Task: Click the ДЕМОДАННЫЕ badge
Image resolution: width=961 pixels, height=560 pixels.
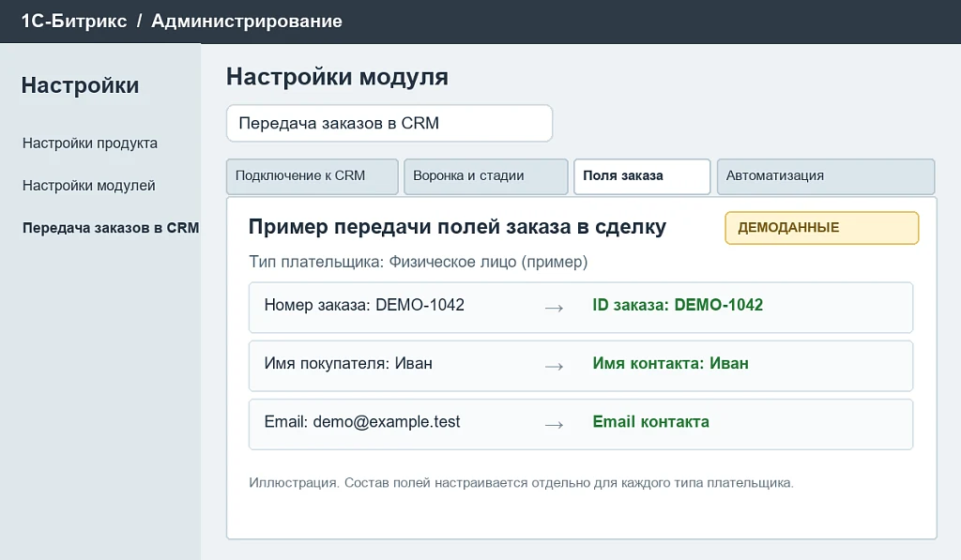Action: (822, 228)
